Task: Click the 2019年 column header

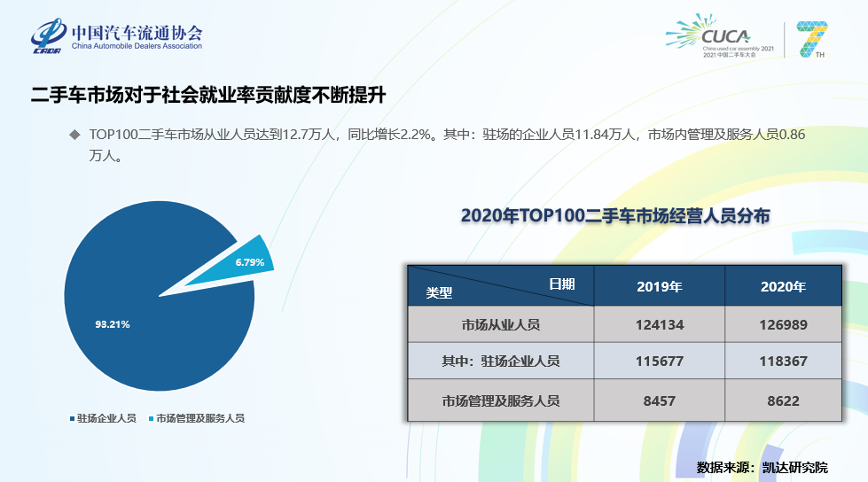Action: tap(660, 287)
